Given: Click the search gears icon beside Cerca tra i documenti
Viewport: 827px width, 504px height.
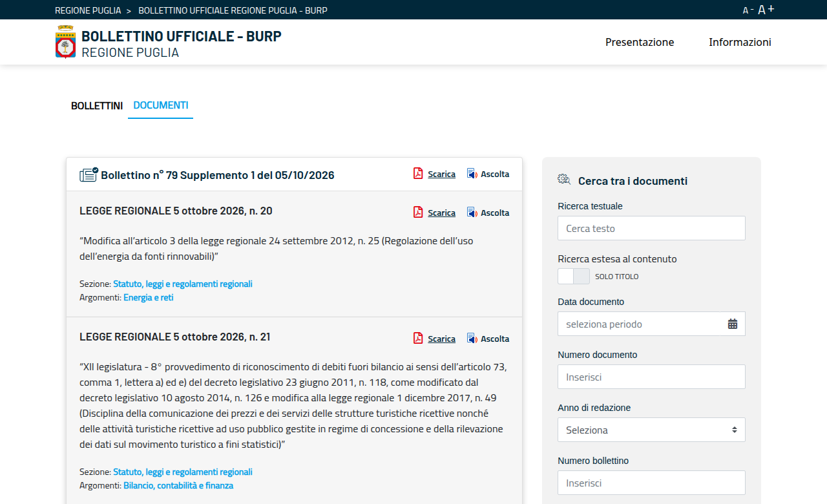Looking at the screenshot, I should coord(564,180).
